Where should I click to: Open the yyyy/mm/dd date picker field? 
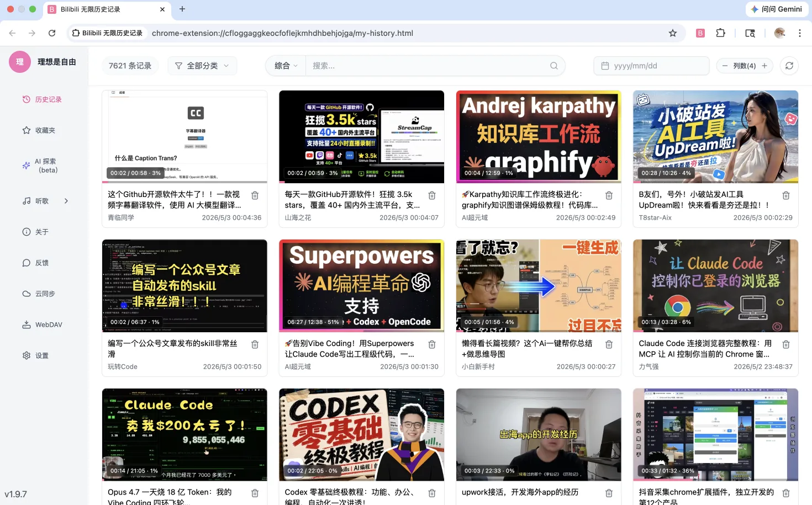click(652, 66)
